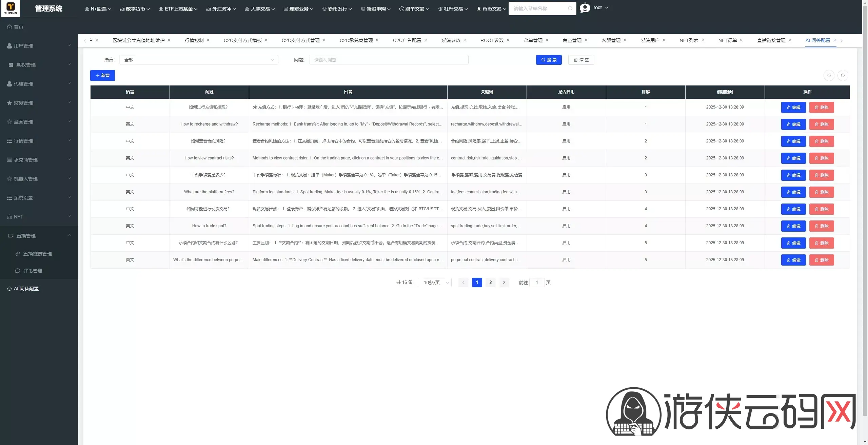Screen dimensions: 868x445
Task: Go to page 2 of results
Action: [490, 283]
